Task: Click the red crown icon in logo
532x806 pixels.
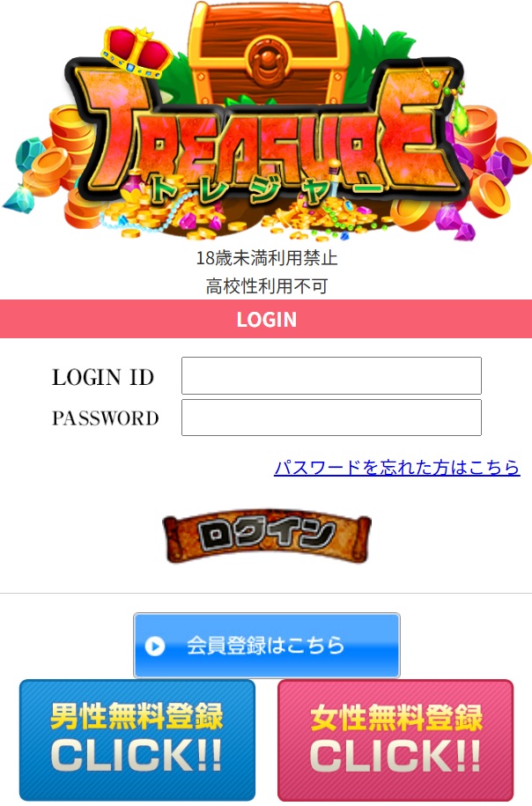Action: click(137, 51)
